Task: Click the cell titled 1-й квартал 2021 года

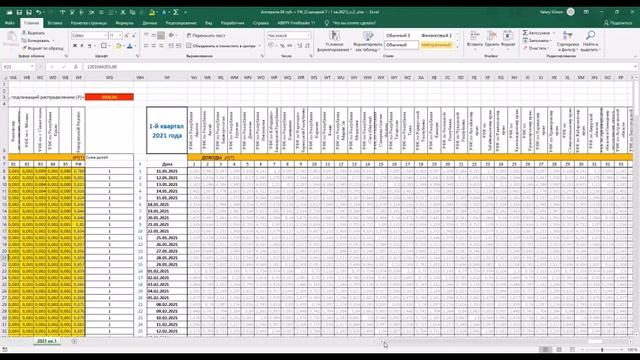Action: pos(167,131)
